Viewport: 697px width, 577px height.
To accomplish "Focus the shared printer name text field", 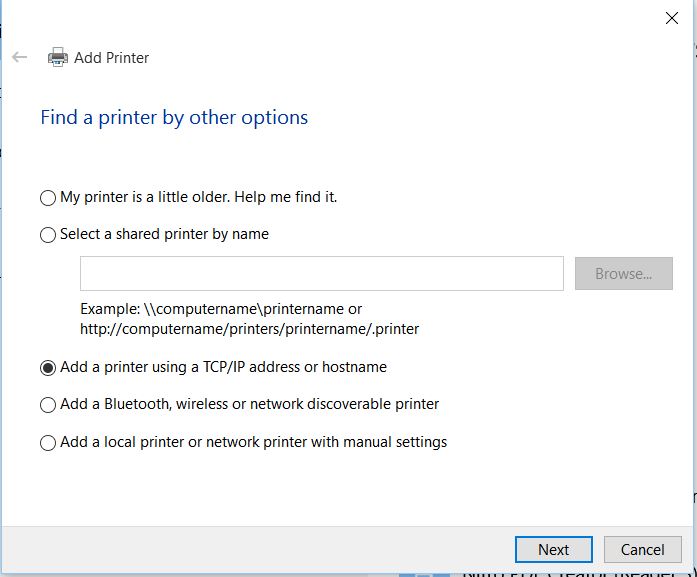I will [322, 273].
